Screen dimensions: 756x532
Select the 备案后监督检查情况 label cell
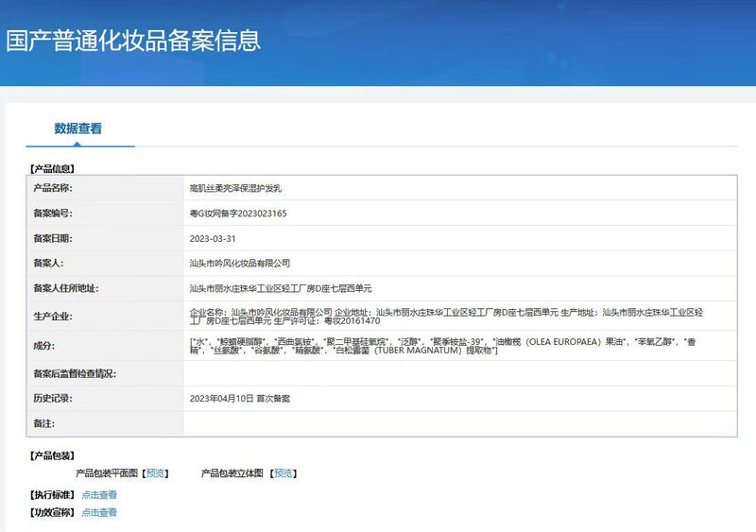tap(105, 374)
